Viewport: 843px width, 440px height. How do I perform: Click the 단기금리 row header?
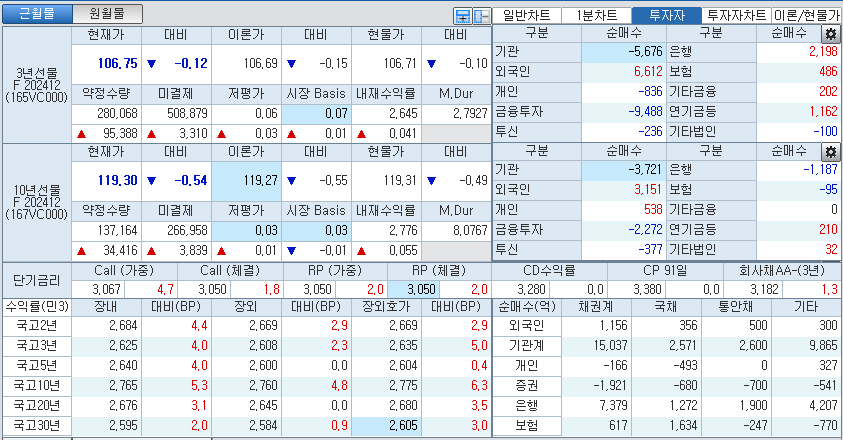(x=37, y=280)
